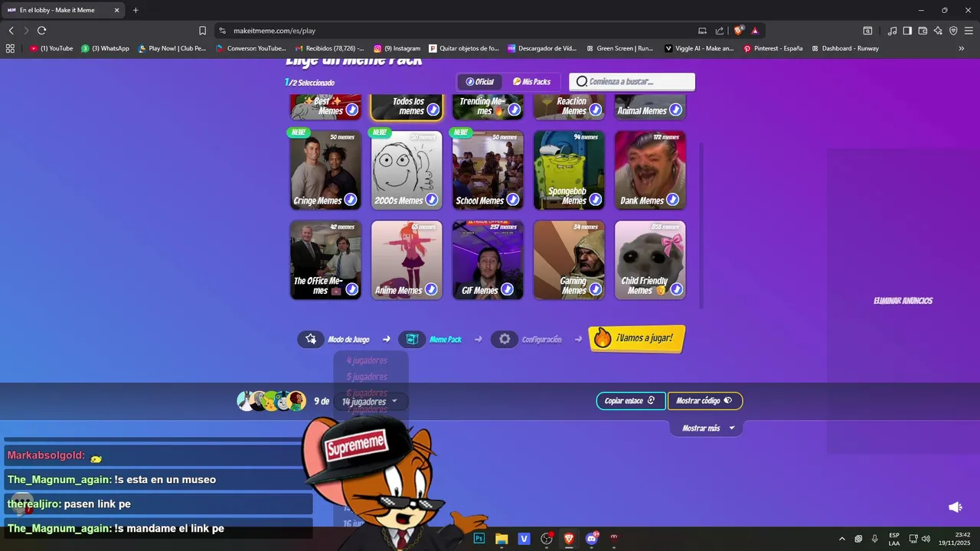The width and height of the screenshot is (980, 551).
Task: Toggle round selector on GIF Memes pack
Action: click(507, 289)
